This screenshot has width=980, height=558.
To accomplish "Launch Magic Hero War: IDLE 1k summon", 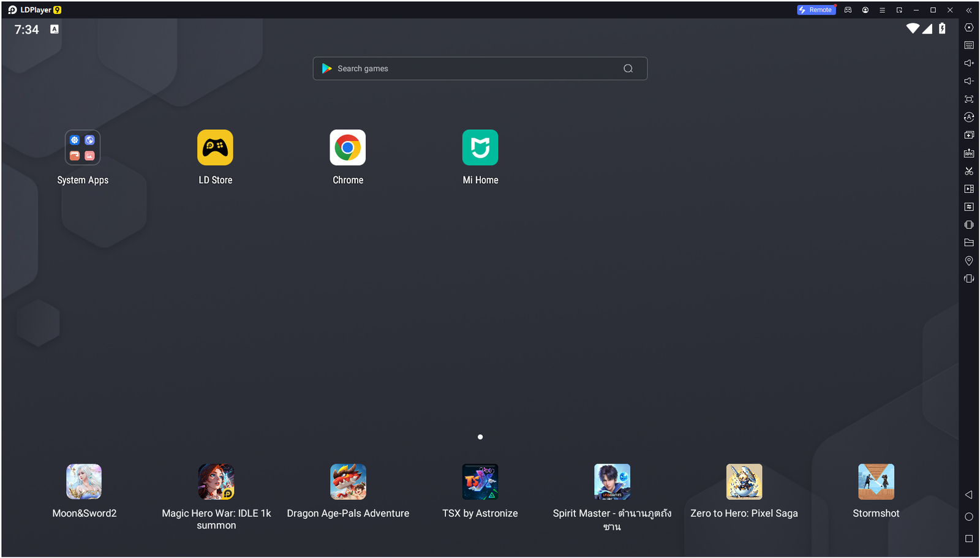I will [x=216, y=481].
